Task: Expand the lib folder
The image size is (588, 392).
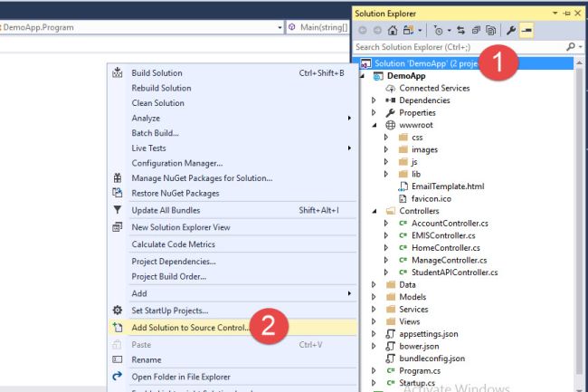Action: tap(386, 174)
